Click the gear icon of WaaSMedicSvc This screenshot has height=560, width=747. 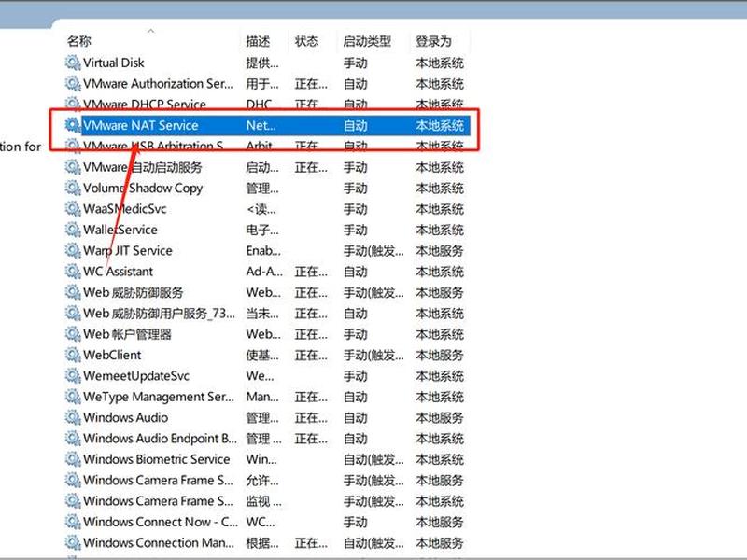coord(73,208)
